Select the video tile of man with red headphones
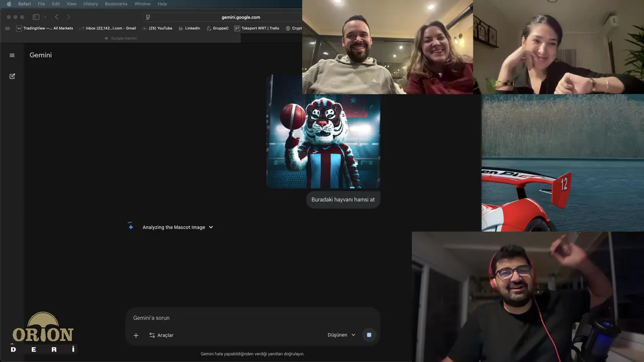This screenshot has width=644, height=362. [x=528, y=297]
